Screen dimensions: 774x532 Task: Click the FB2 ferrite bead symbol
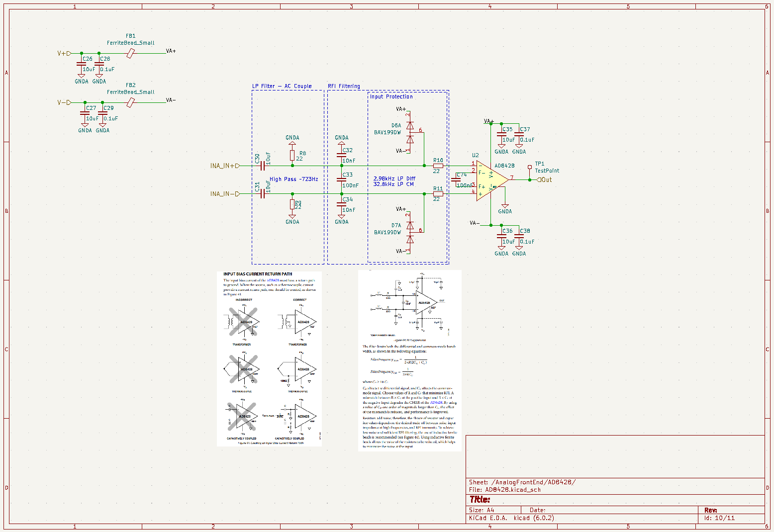130,102
